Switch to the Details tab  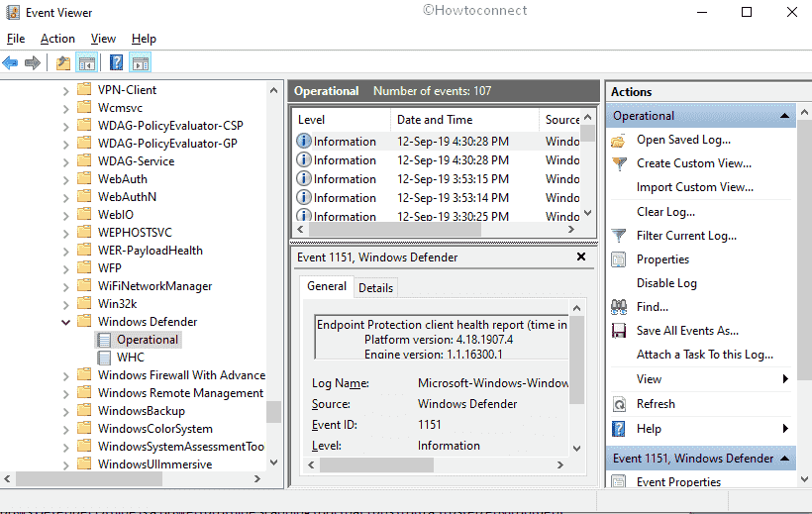coord(376,288)
